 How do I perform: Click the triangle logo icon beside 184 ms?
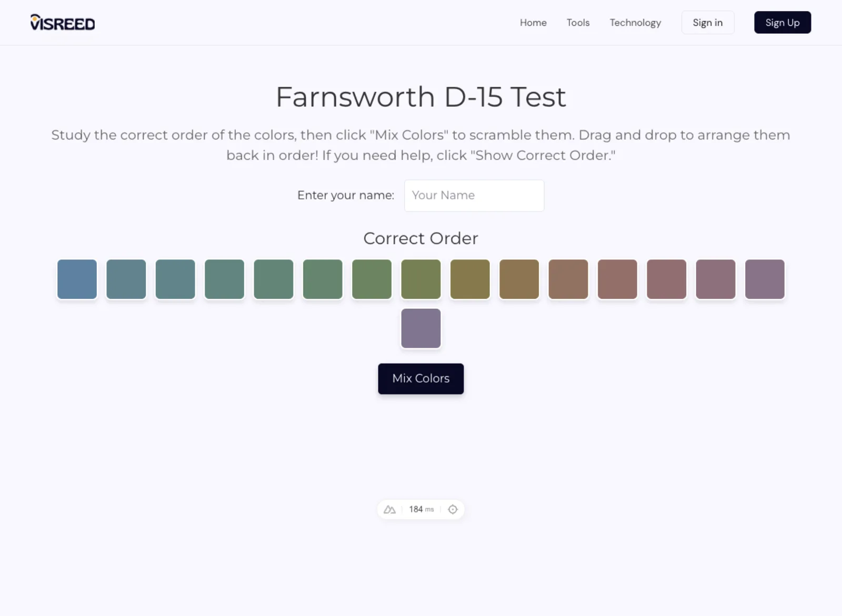389,509
